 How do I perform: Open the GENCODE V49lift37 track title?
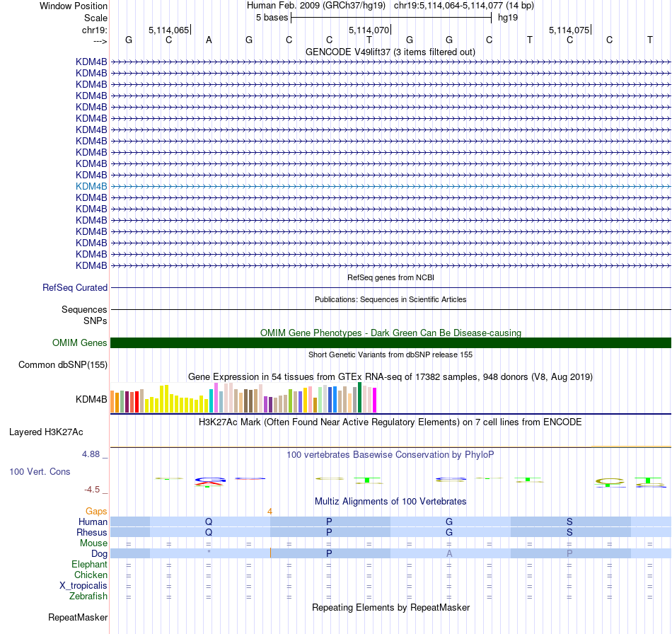[x=390, y=52]
